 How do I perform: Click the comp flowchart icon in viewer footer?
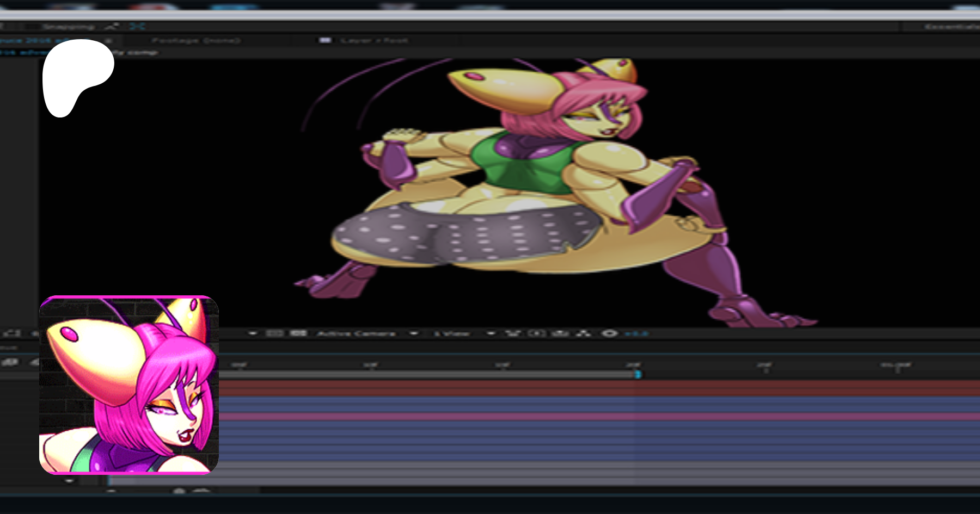584,333
